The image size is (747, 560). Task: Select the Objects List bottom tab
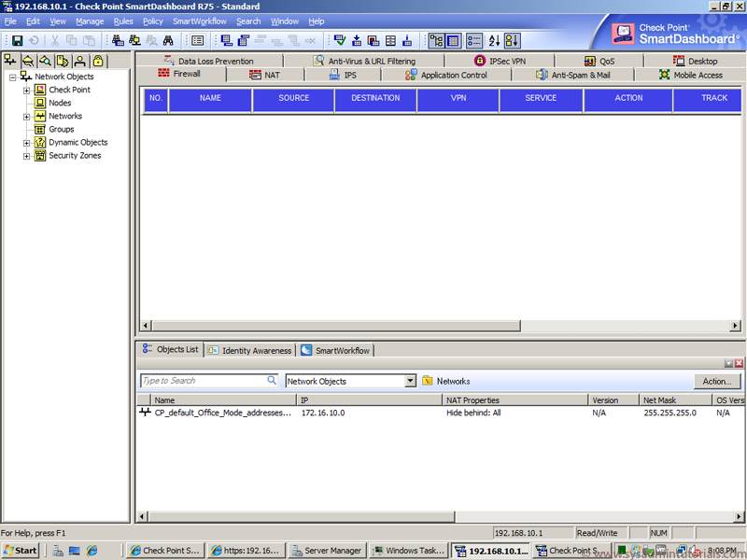[x=171, y=349]
